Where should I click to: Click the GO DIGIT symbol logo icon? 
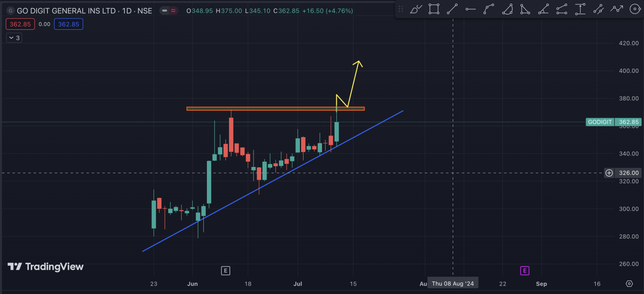pyautogui.click(x=10, y=11)
